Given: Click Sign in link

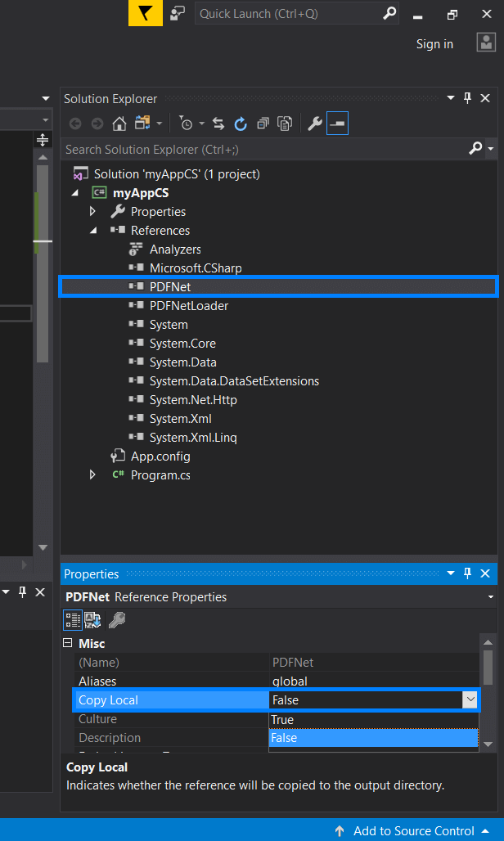Looking at the screenshot, I should point(434,44).
